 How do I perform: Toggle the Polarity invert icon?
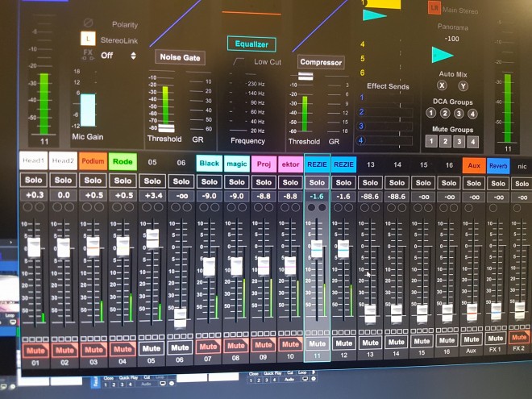88,23
